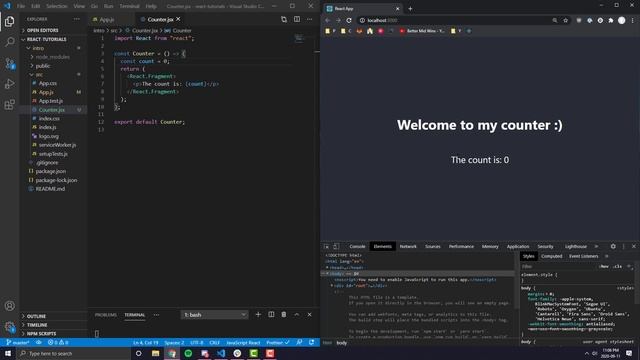Switch to the Network tab in DevTools
The image size is (640, 360).
pyautogui.click(x=408, y=247)
